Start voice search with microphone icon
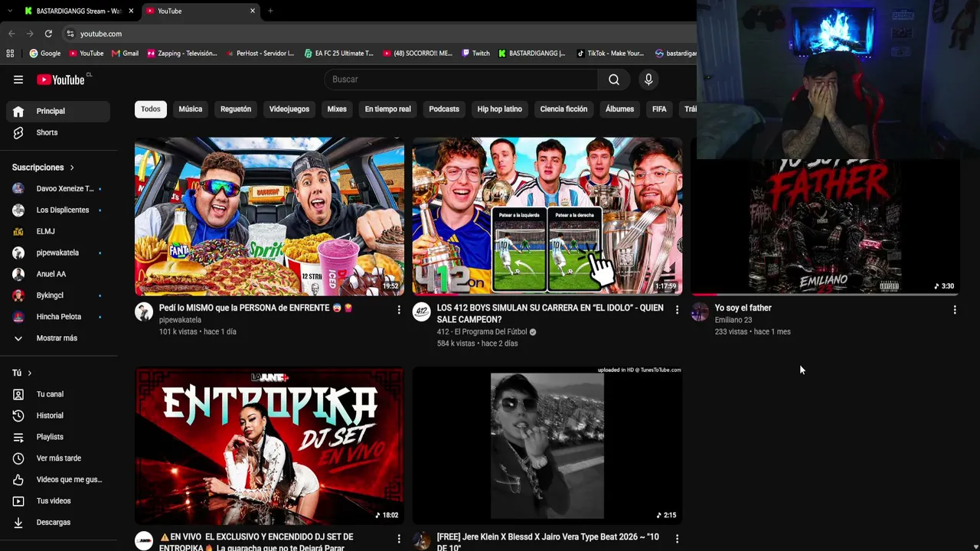The width and height of the screenshot is (980, 551). pyautogui.click(x=648, y=80)
